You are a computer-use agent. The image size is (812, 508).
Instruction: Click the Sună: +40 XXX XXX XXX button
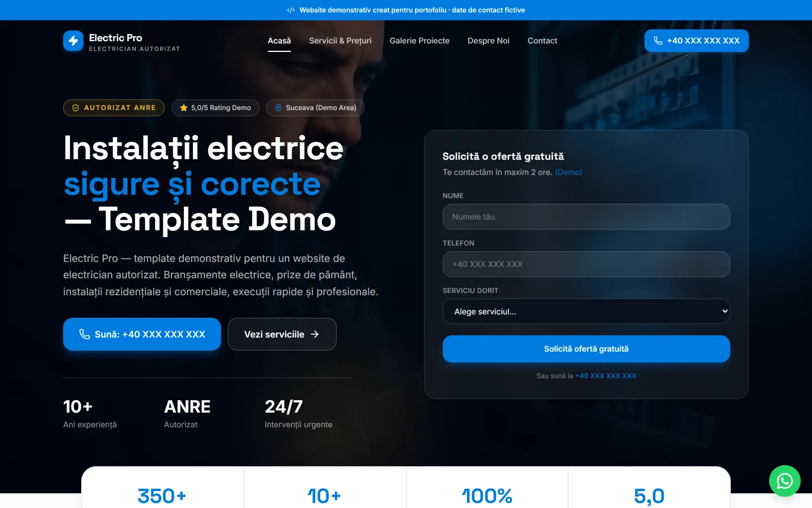(x=142, y=334)
